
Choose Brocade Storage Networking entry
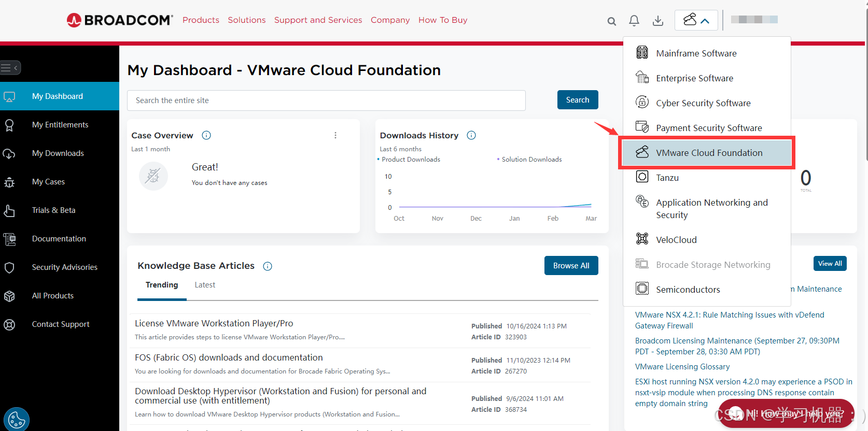(x=707, y=265)
